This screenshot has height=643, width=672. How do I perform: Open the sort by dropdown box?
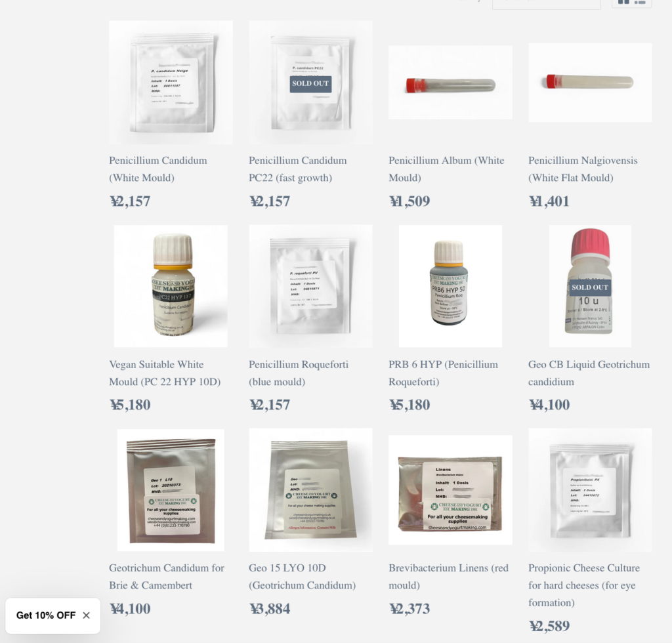(546, 3)
